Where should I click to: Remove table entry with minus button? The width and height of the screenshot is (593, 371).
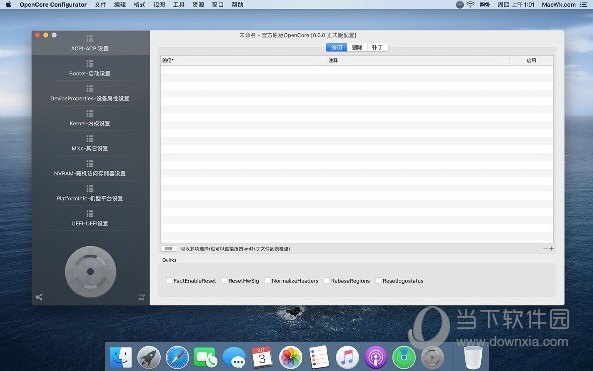tap(546, 248)
